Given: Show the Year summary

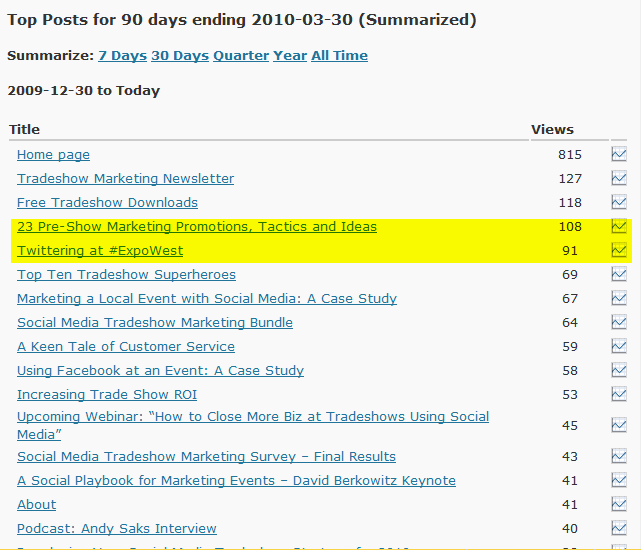Looking at the screenshot, I should 290,56.
